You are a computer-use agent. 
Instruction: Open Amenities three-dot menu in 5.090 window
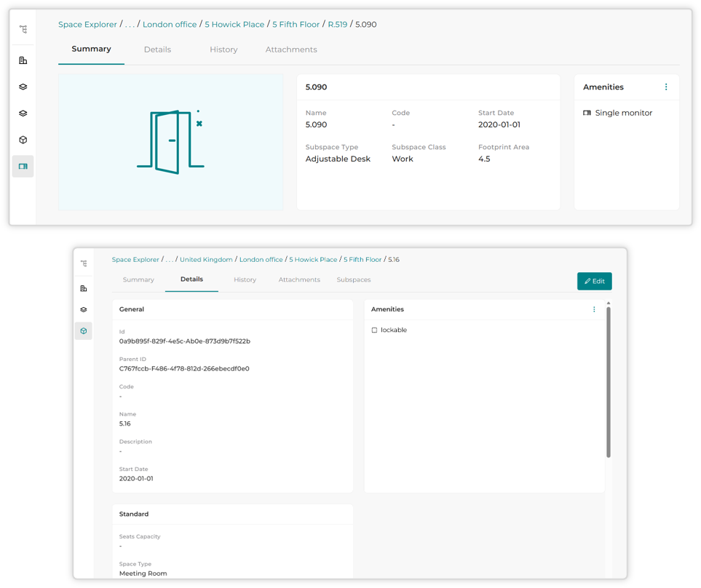tap(666, 87)
